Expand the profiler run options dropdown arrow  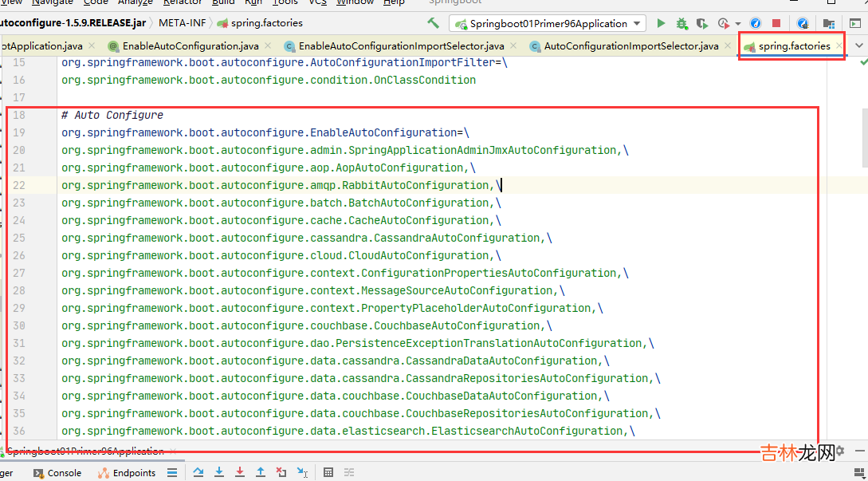click(x=738, y=24)
